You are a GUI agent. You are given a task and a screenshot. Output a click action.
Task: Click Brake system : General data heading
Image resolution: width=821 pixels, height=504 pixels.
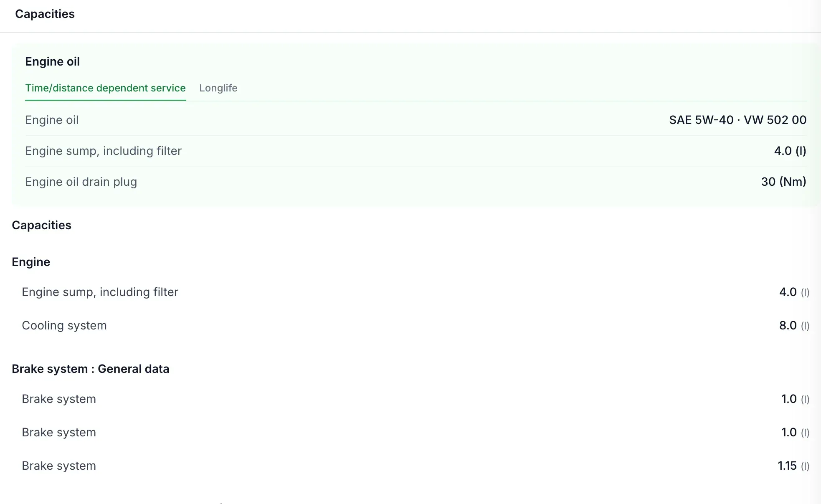pyautogui.click(x=90, y=369)
